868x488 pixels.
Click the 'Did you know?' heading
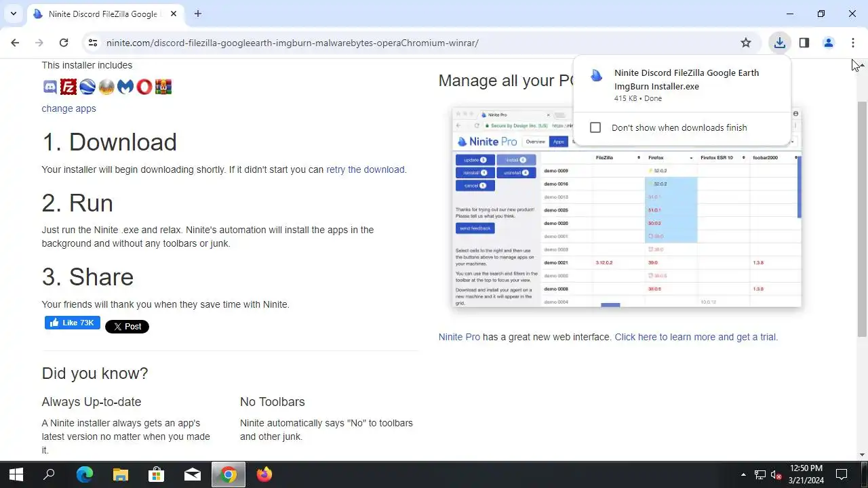(95, 373)
